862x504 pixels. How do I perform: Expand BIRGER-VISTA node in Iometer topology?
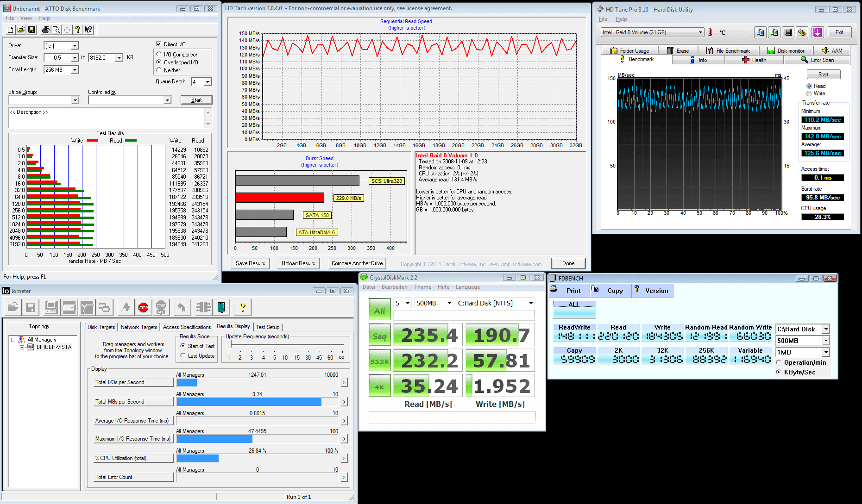[22, 347]
